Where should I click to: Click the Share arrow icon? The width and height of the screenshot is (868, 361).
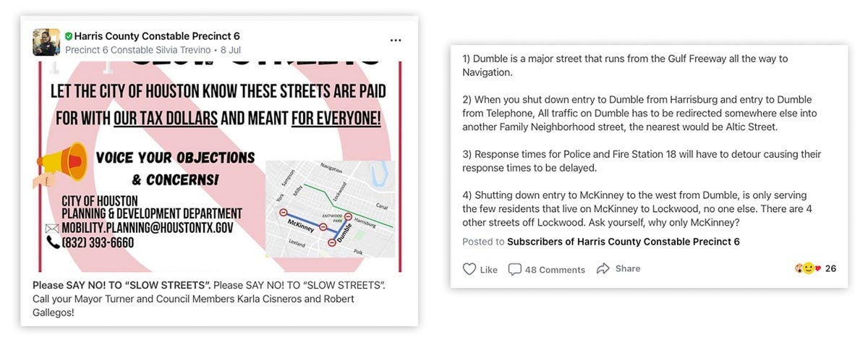click(x=603, y=268)
